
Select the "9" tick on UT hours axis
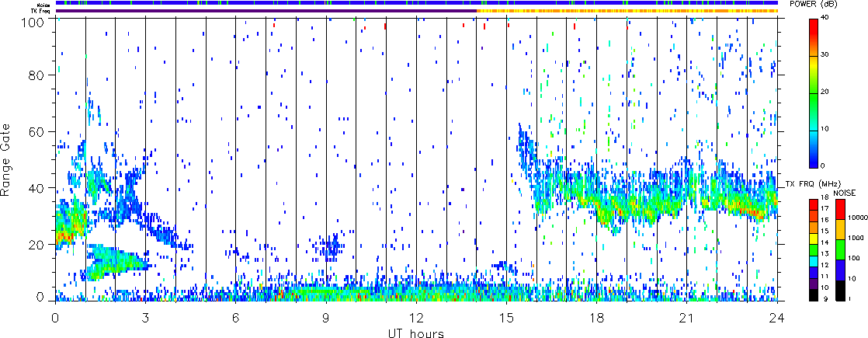(326, 318)
